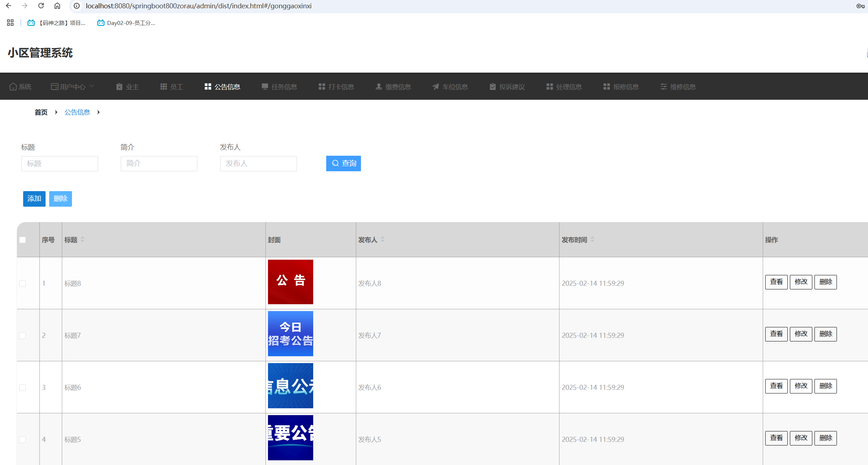Screen dimensions: 868x465
Task: Click the 系统 home icon in navbar
Action: pos(13,87)
